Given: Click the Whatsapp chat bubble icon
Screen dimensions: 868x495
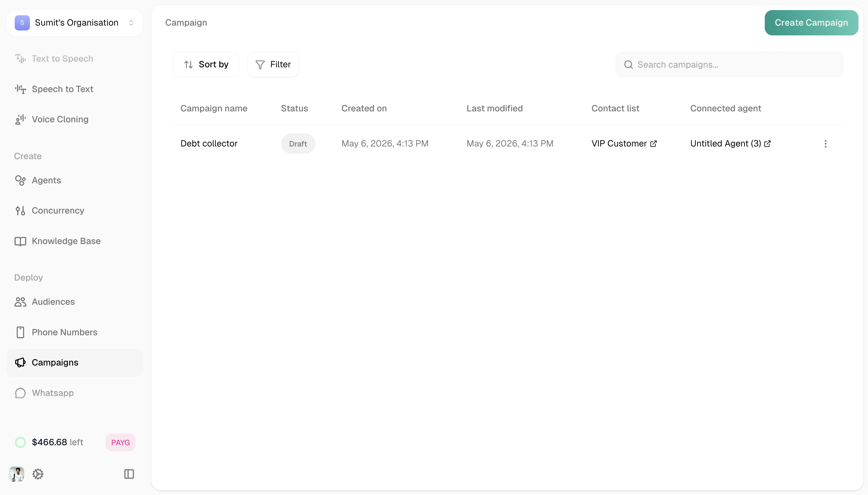Looking at the screenshot, I should (20, 393).
